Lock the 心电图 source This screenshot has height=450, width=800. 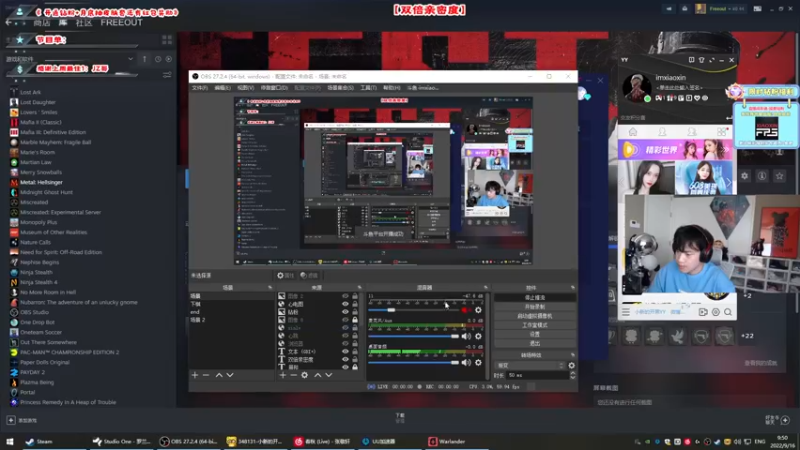(x=355, y=304)
